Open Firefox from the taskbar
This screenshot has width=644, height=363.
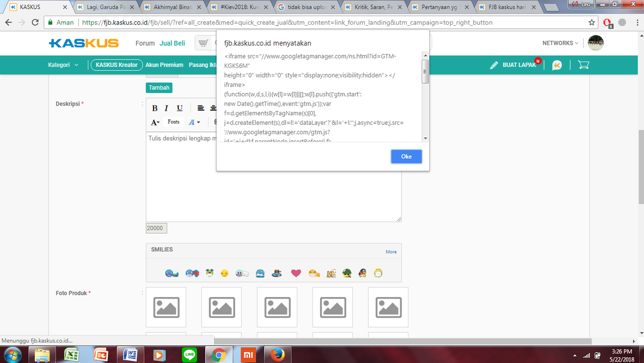pos(277,354)
